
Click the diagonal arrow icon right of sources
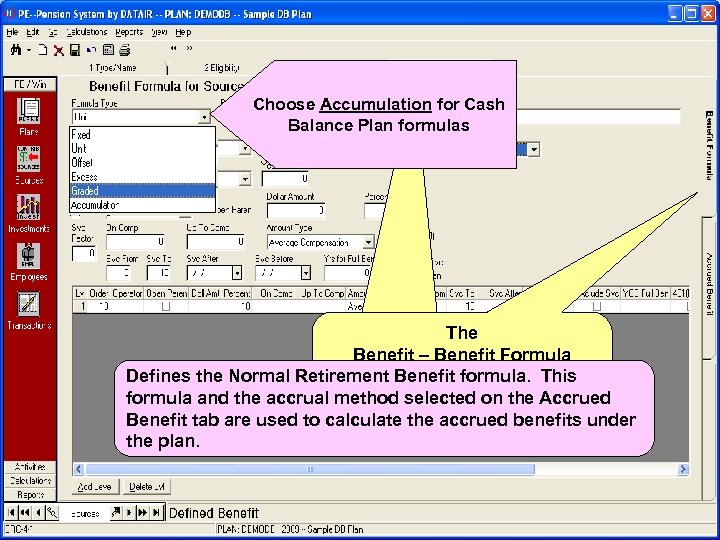116,512
